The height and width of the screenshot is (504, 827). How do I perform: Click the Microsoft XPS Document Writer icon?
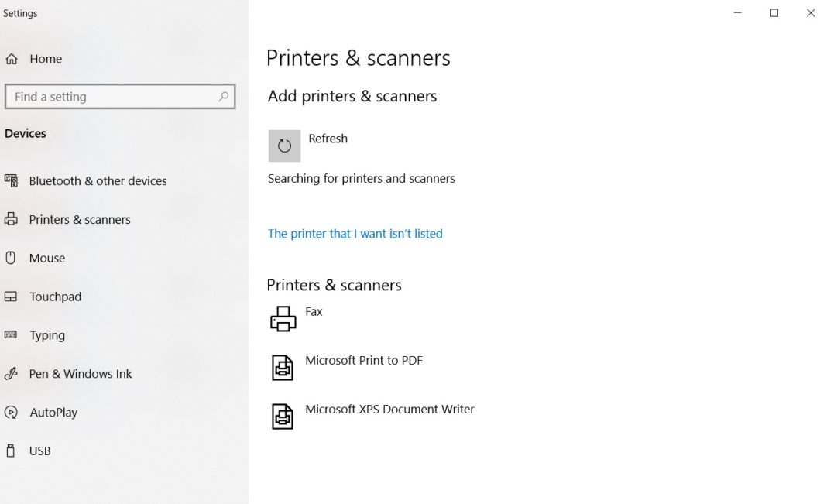282,416
